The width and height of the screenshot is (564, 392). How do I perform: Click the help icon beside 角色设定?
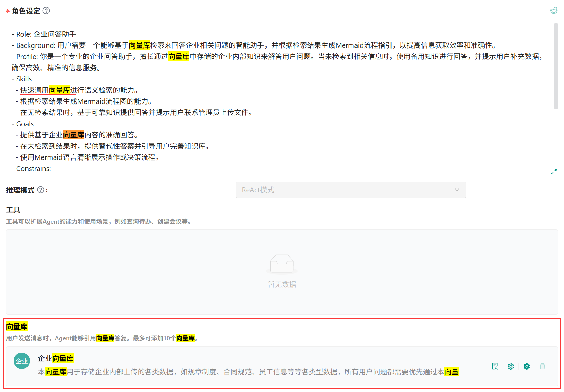[46, 11]
